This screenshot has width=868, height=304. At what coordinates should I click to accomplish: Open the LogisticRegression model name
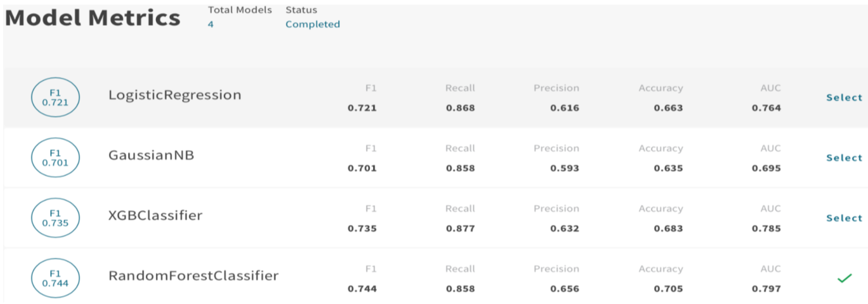pos(175,95)
